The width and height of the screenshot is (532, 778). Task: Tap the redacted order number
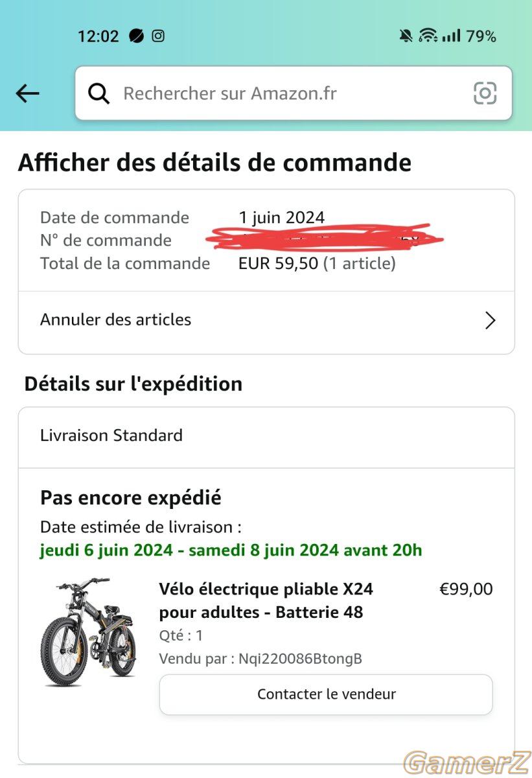coord(324,239)
